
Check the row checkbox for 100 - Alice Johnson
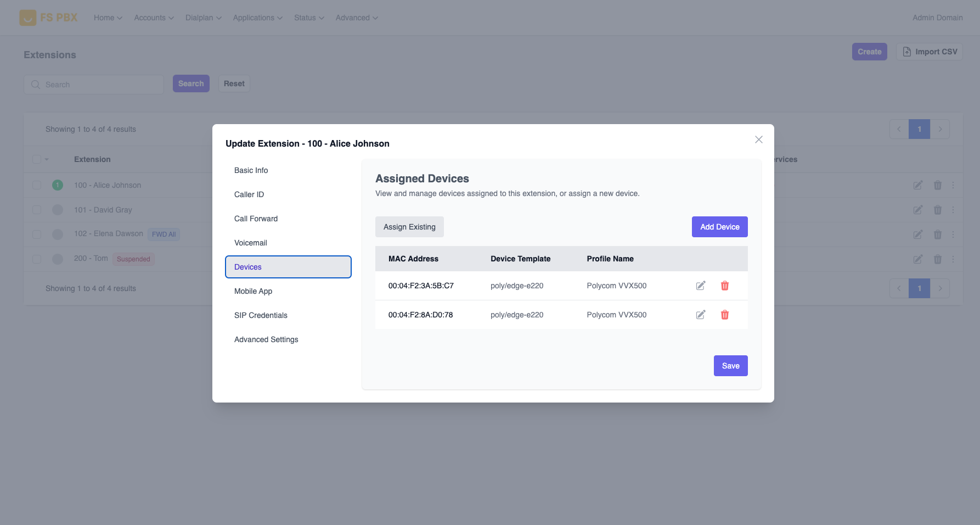point(37,185)
